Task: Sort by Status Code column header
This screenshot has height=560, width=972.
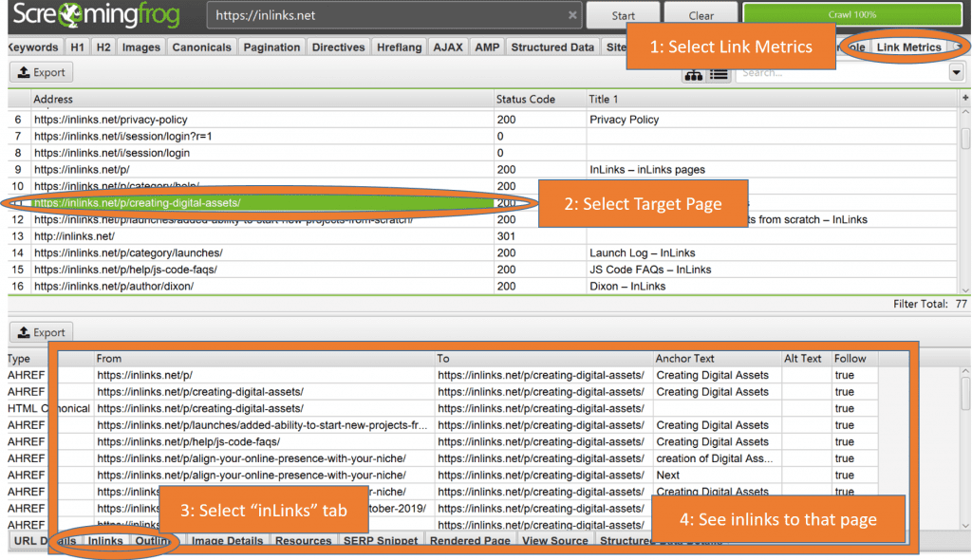Action: (x=539, y=100)
